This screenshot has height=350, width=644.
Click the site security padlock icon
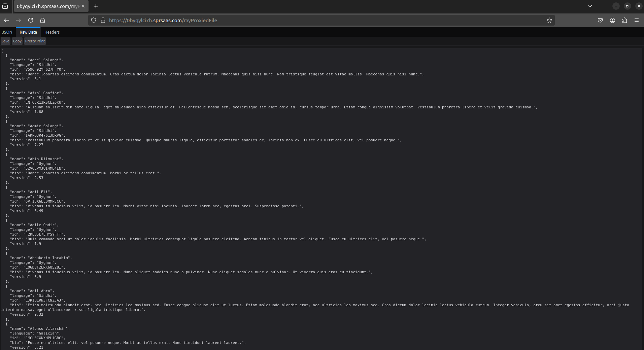pos(103,20)
